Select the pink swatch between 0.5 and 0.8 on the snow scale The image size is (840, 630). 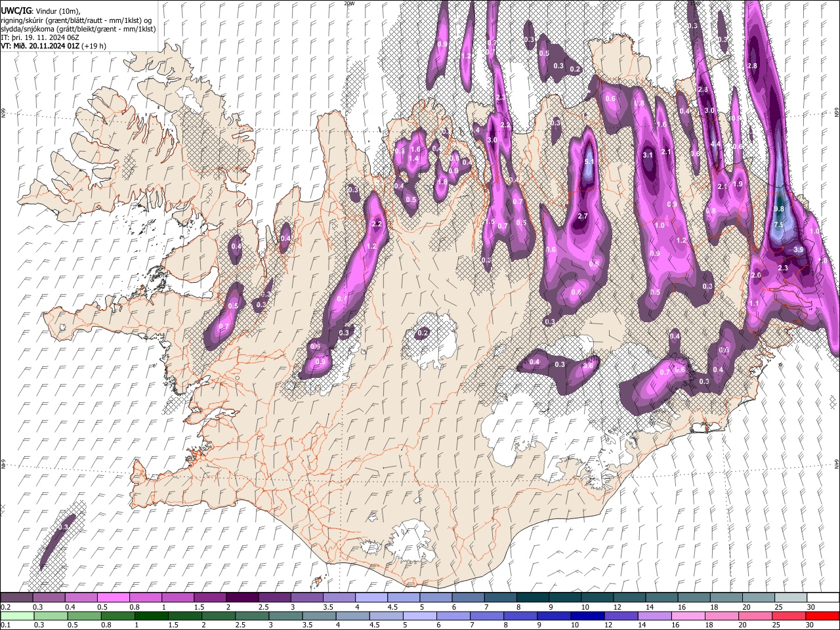114,597
